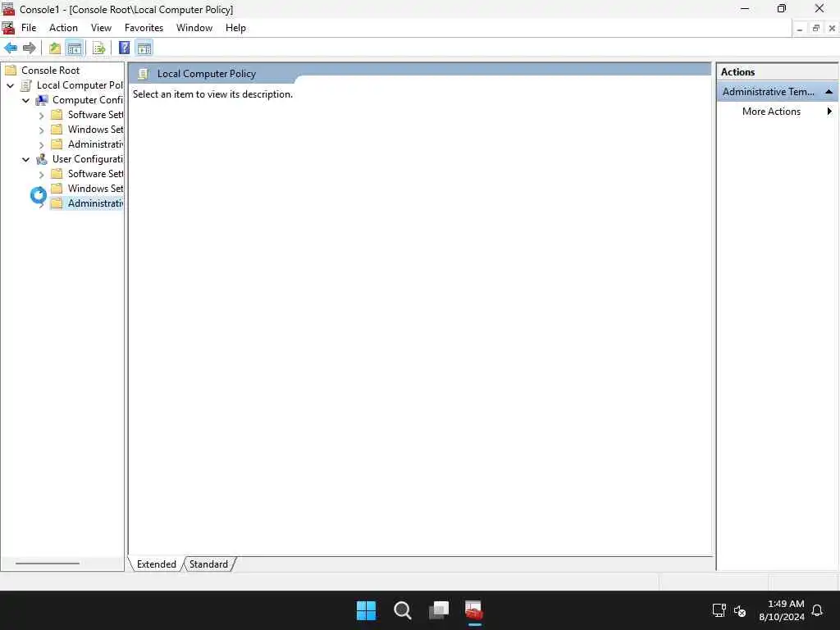Click the policy icon in details pane header
The image size is (840, 630).
pyautogui.click(x=143, y=74)
